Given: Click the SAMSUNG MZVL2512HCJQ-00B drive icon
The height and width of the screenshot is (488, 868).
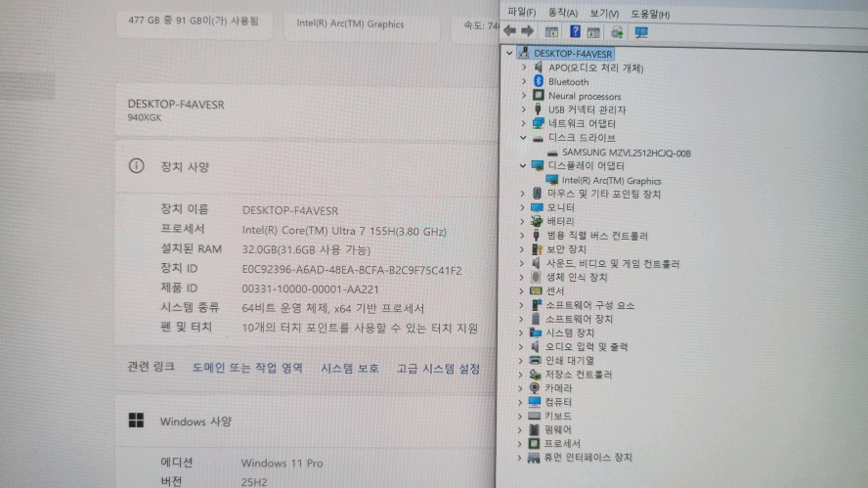Looking at the screenshot, I should [x=552, y=153].
